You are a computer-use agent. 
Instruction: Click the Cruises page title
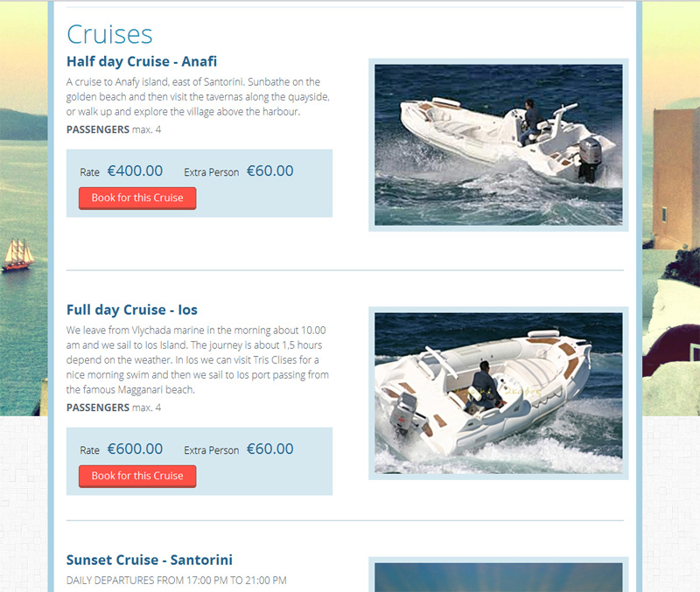tap(110, 34)
